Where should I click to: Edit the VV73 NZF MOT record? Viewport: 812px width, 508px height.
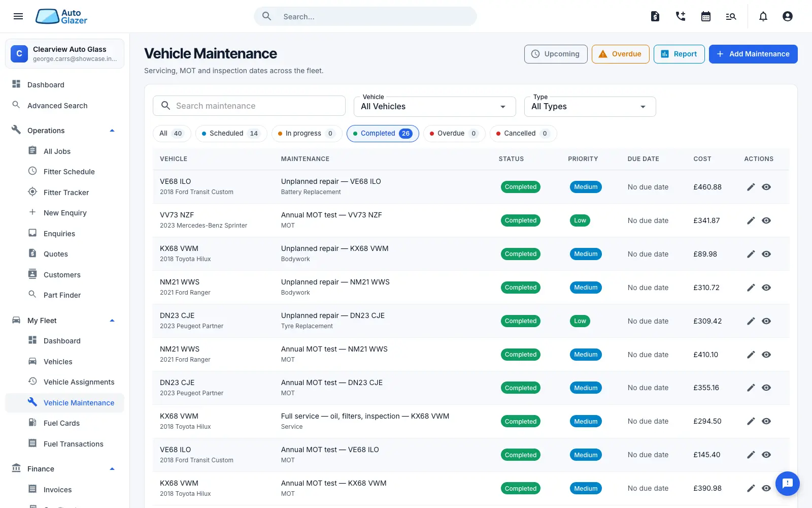click(751, 220)
